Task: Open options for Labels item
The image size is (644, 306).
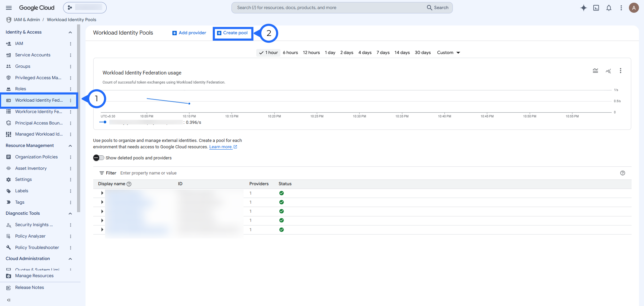Action: click(x=70, y=191)
